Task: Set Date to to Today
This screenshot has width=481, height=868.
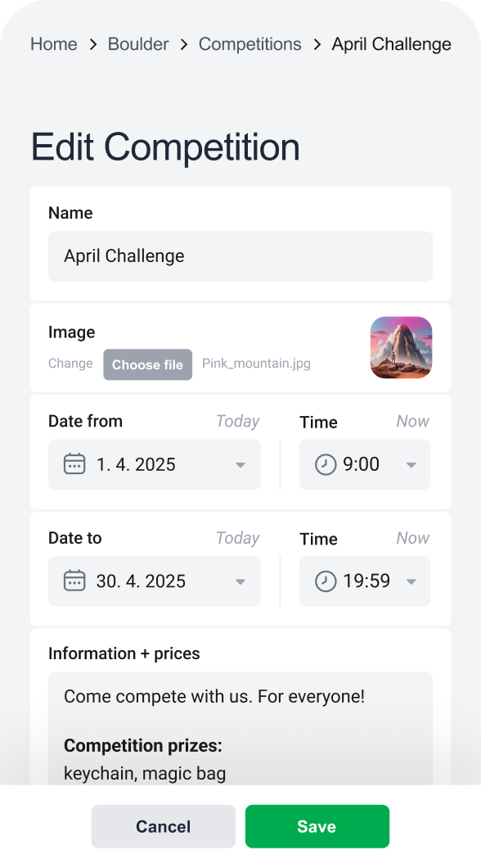Action: pyautogui.click(x=238, y=538)
